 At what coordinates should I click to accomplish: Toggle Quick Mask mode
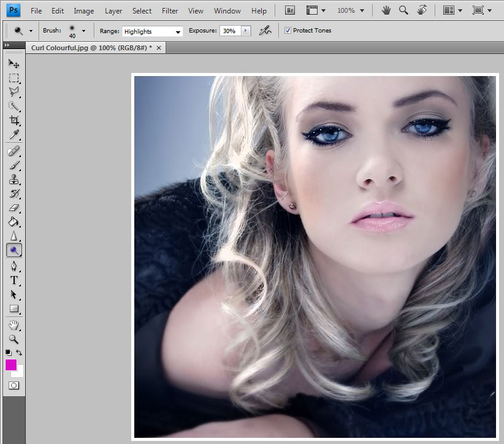point(14,386)
